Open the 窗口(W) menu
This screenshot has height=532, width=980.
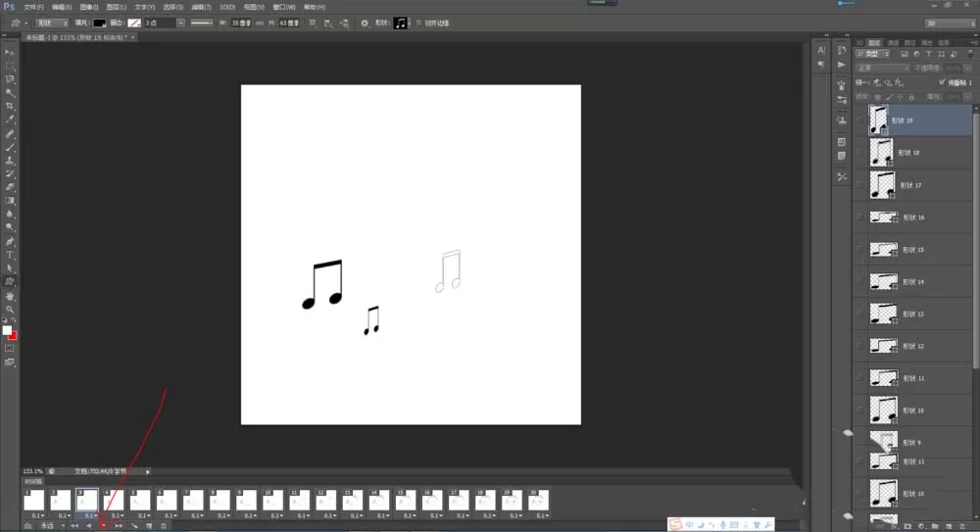coord(284,7)
